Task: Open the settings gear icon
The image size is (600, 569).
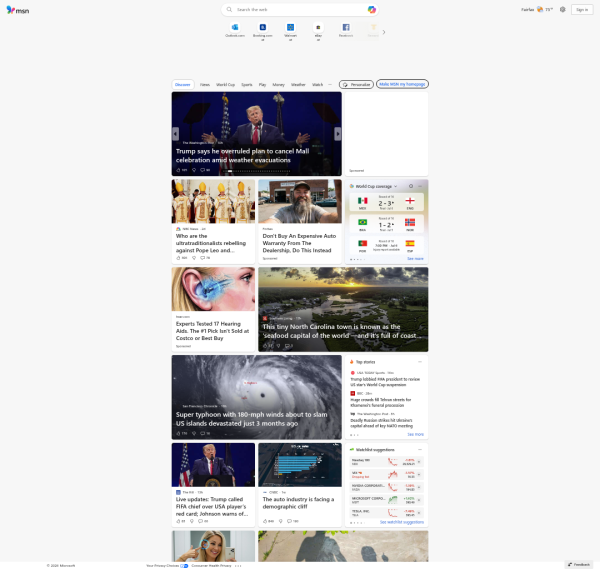Action: point(562,10)
